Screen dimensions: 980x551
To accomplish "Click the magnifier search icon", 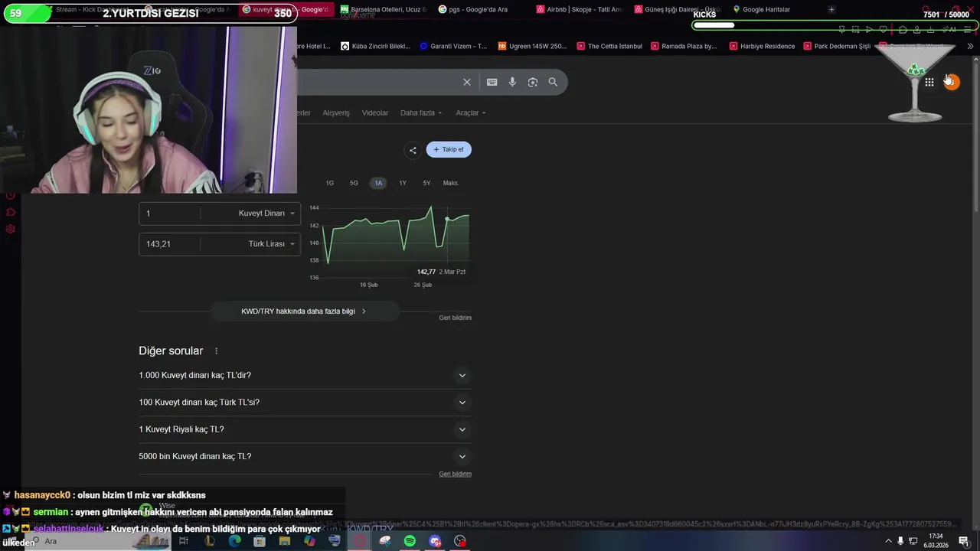I will click(x=553, y=82).
